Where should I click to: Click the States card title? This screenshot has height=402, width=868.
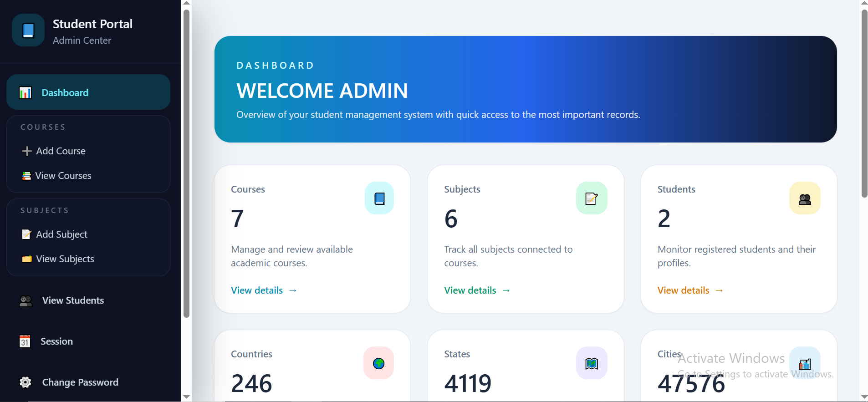[457, 354]
